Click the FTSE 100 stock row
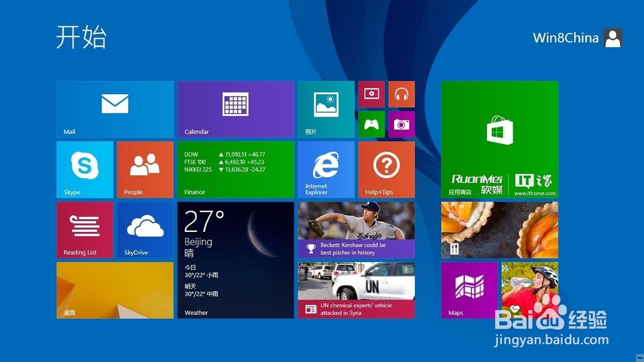The height and width of the screenshot is (362, 644). click(224, 162)
